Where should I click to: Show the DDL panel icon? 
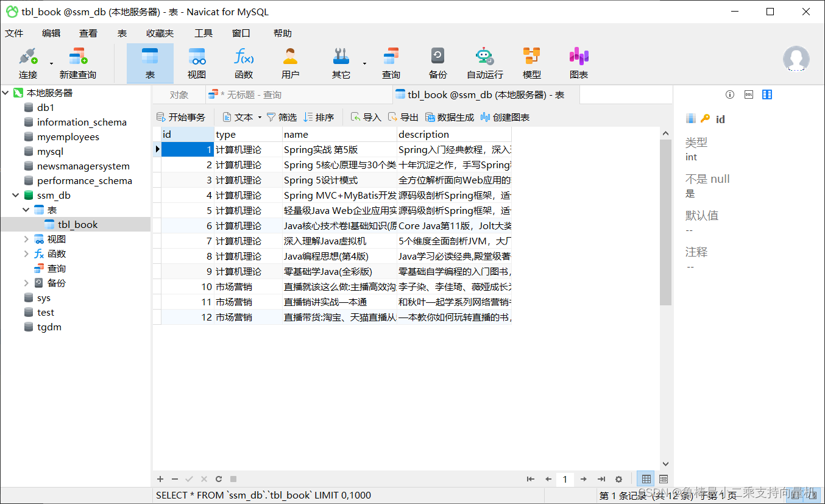(749, 94)
